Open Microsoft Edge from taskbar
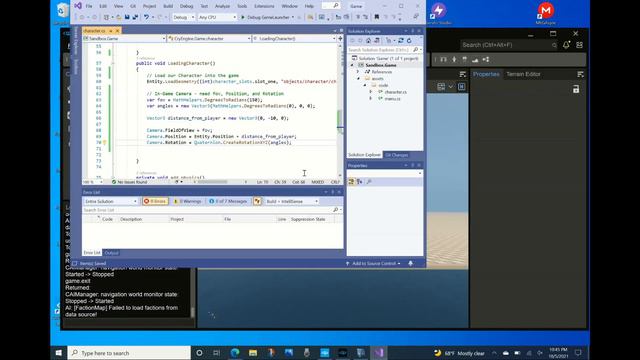The height and width of the screenshot is (360, 640). pos(235,353)
